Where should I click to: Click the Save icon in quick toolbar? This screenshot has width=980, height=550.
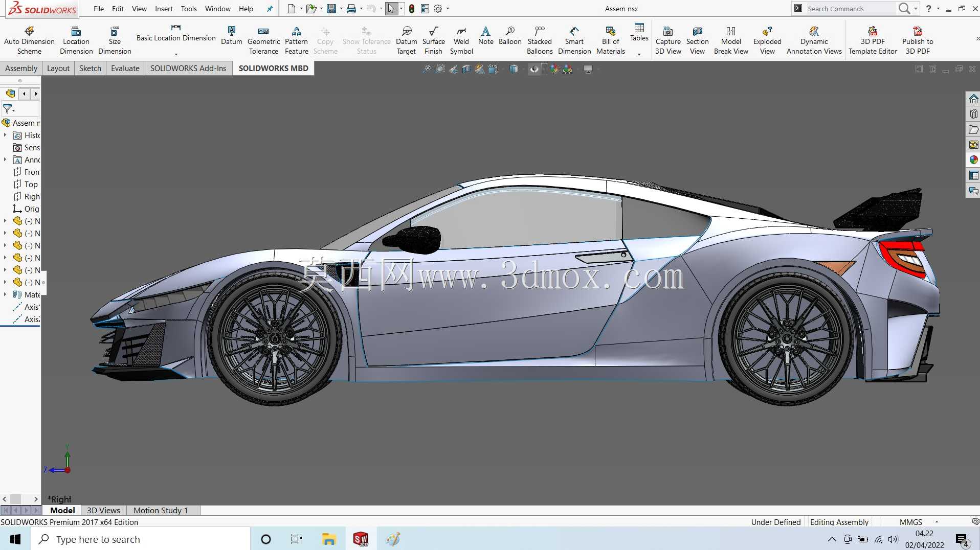coord(331,9)
